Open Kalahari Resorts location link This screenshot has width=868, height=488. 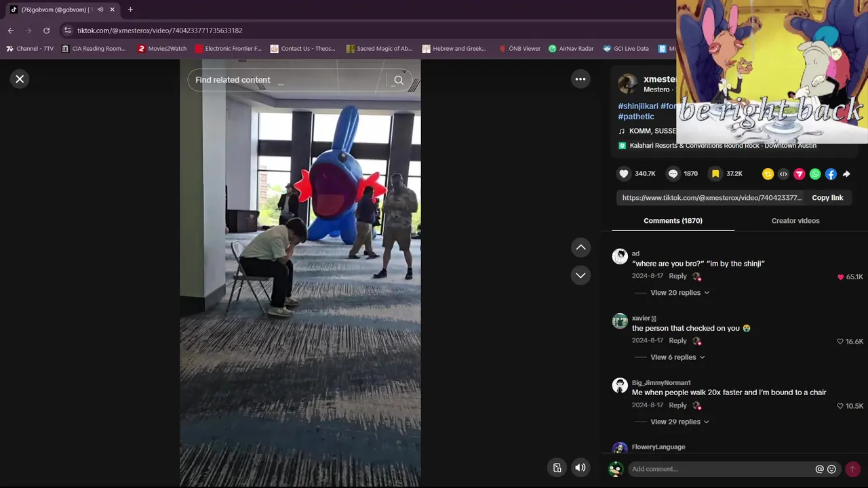point(723,146)
